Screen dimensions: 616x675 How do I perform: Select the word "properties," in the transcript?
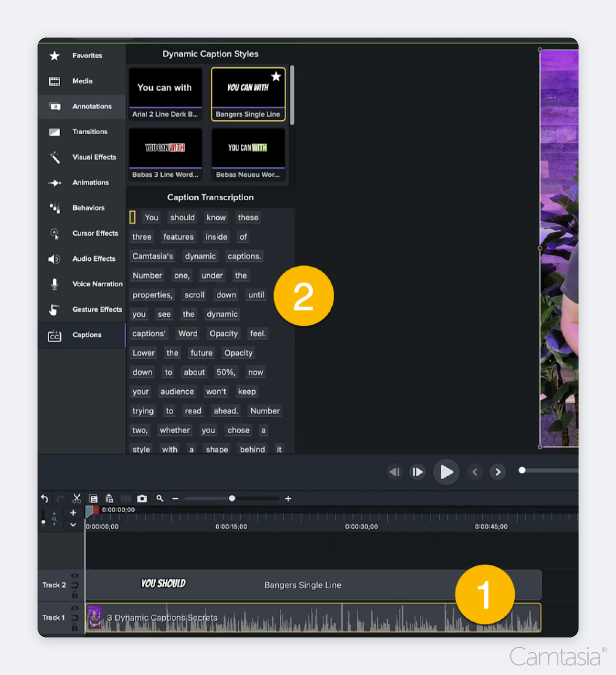point(153,295)
